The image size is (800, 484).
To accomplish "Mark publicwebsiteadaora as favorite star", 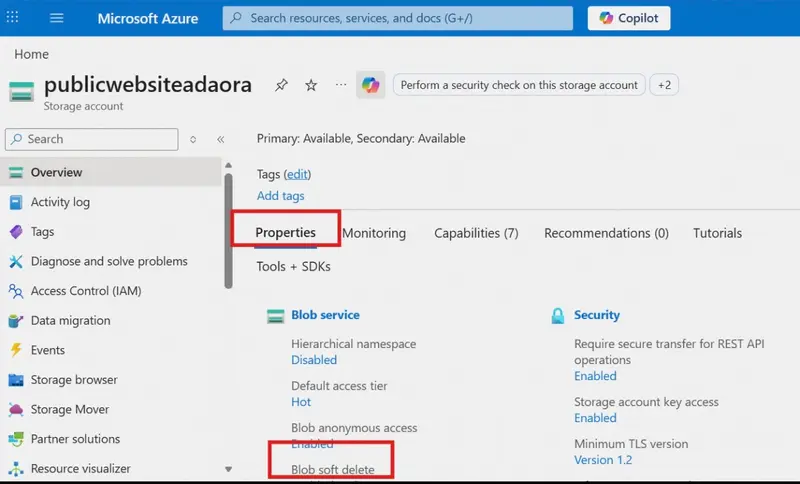I will coord(311,85).
